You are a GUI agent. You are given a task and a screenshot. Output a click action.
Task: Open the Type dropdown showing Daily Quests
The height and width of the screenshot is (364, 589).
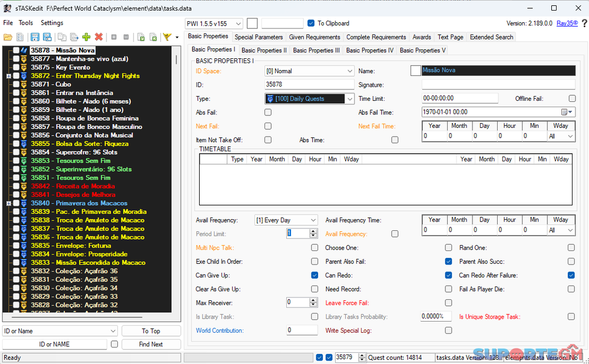(350, 99)
